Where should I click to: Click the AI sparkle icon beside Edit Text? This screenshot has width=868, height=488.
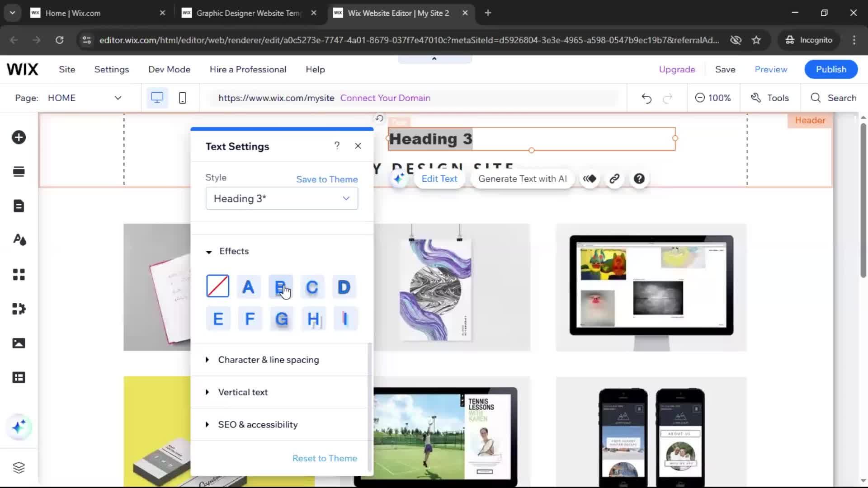click(399, 179)
